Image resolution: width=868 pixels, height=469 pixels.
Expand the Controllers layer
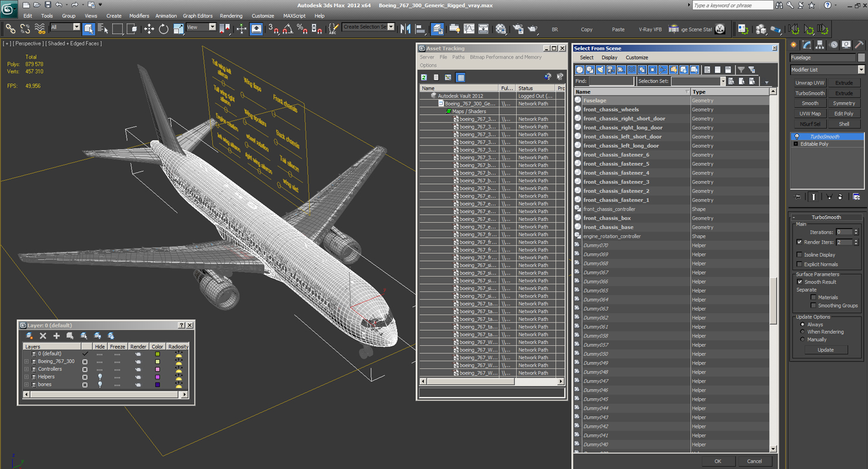tap(26, 369)
